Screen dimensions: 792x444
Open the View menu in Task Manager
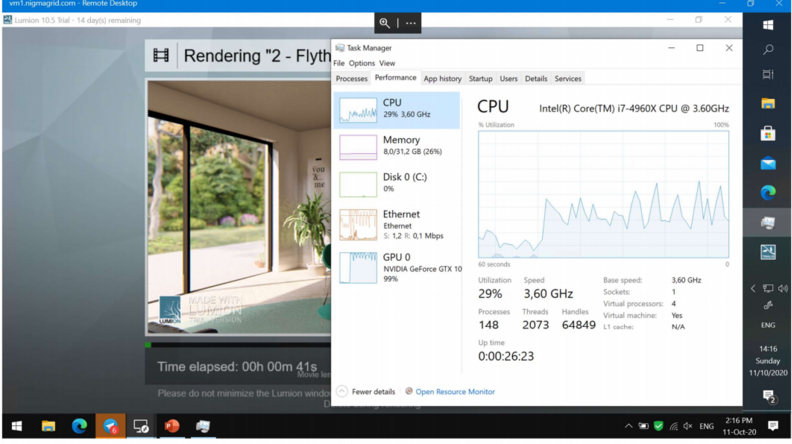pos(387,63)
